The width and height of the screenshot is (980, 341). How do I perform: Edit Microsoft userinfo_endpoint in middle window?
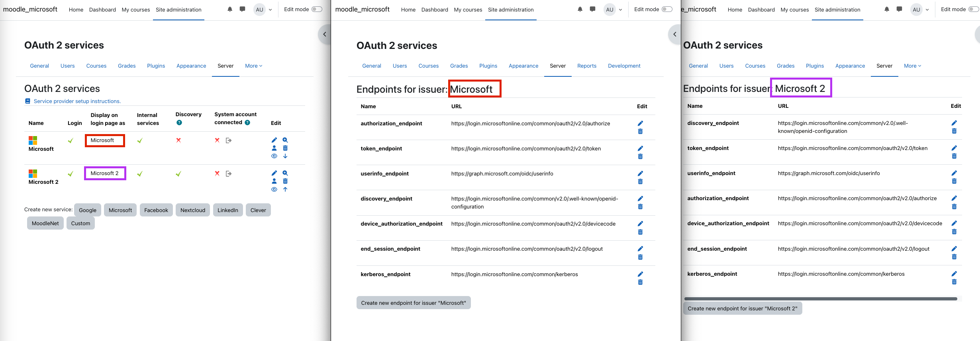[640, 173]
